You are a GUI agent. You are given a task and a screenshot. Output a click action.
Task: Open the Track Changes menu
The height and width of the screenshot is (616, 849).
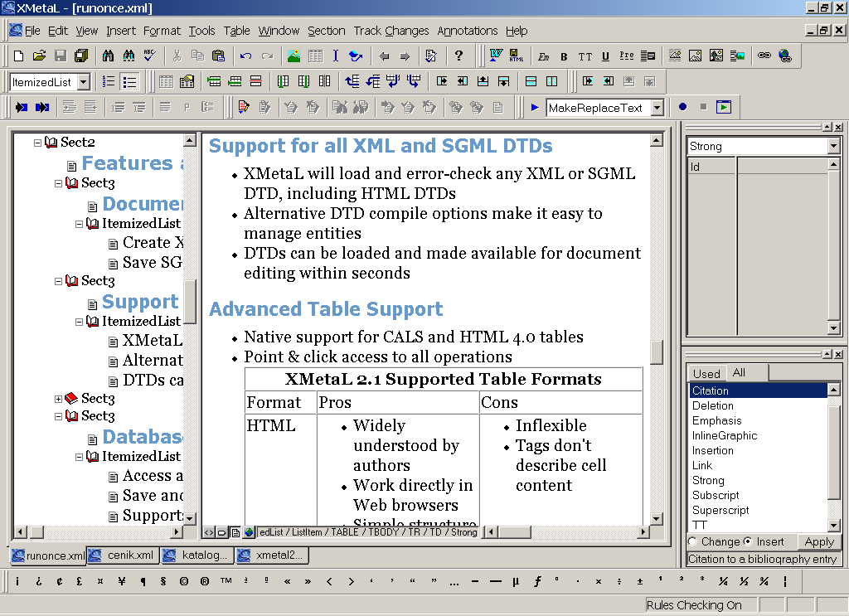pos(391,31)
